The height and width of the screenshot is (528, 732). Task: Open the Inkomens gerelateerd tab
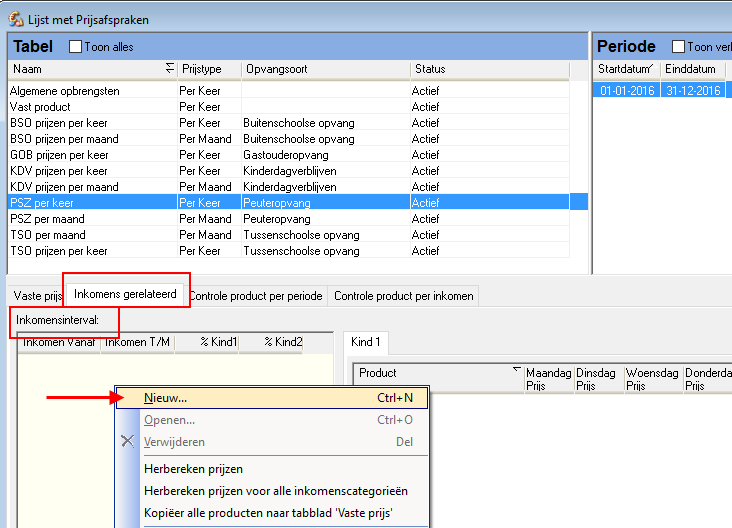pyautogui.click(x=125, y=294)
